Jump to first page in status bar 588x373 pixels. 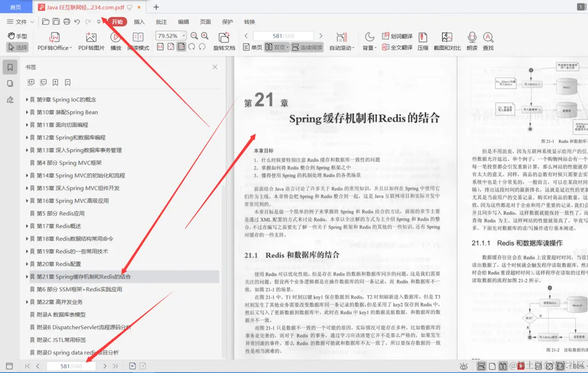click(28, 366)
